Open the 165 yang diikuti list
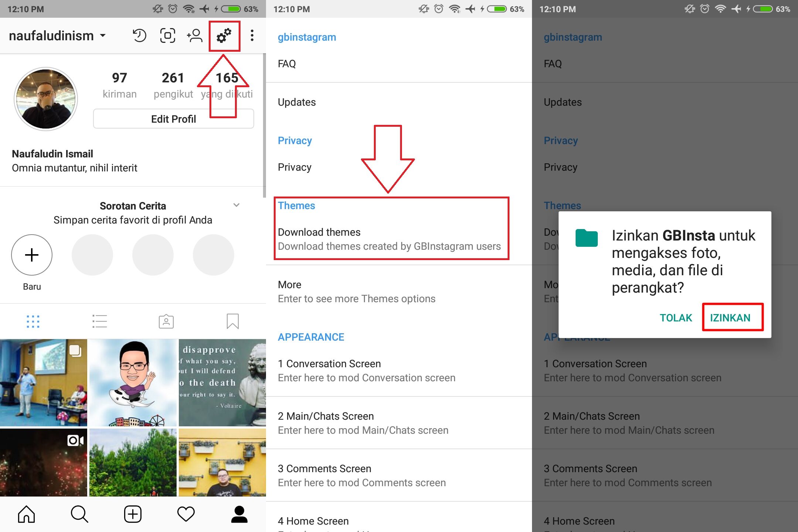The height and width of the screenshot is (532, 798). 227,85
